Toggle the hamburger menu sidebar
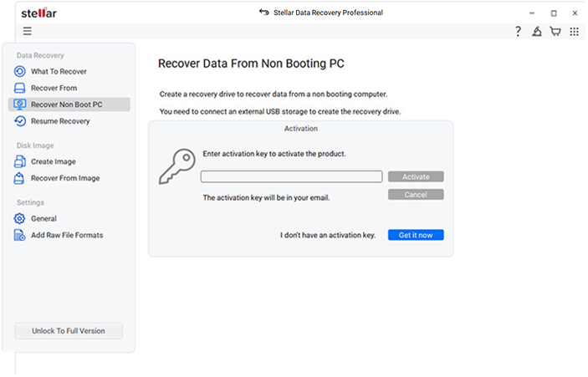This screenshot has width=588, height=377. coord(27,32)
